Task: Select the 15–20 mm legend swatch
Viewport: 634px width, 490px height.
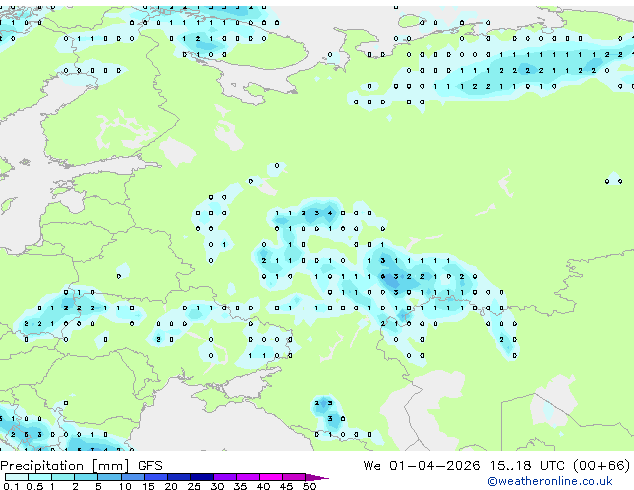Action: coord(155,477)
